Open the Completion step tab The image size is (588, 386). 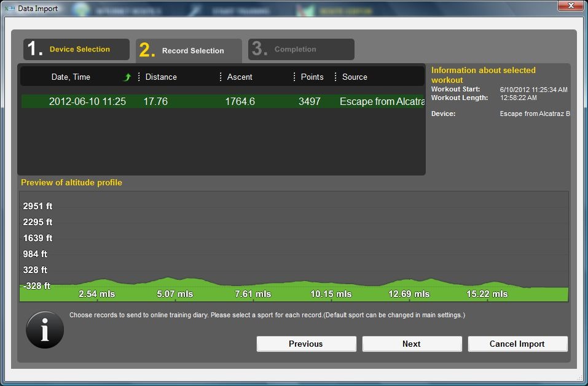click(301, 49)
